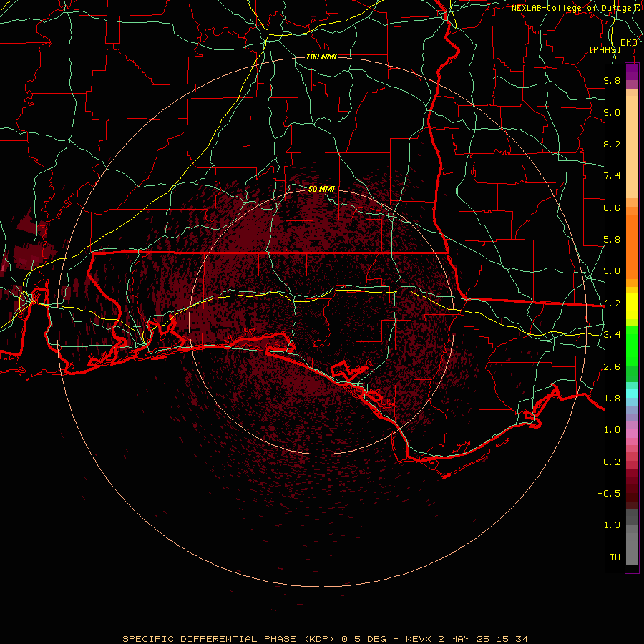Viewport: 644px width, 644px height.
Task: Click the 9.0 value on the color scale
Action: coord(612,112)
